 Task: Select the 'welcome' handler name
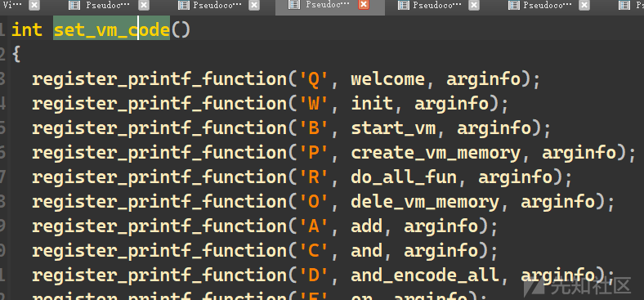(387, 79)
